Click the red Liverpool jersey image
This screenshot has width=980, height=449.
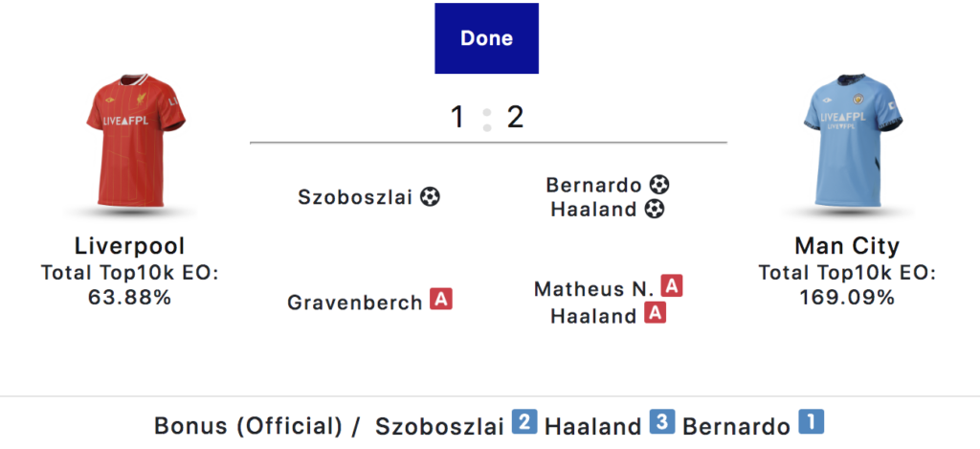(x=130, y=144)
